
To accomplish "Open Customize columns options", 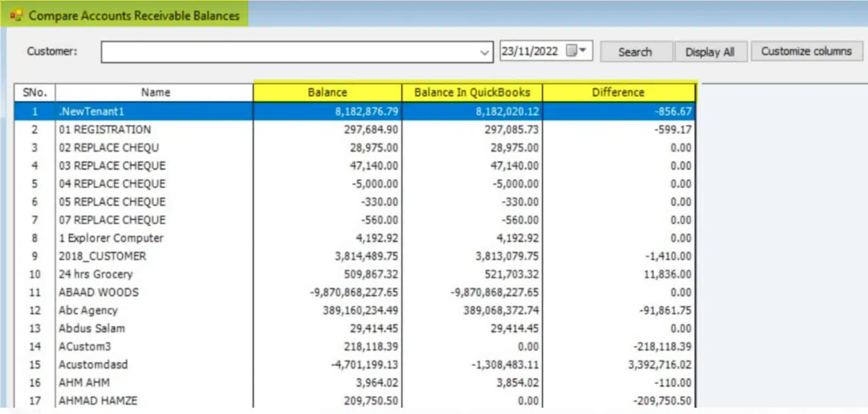I will 806,52.
